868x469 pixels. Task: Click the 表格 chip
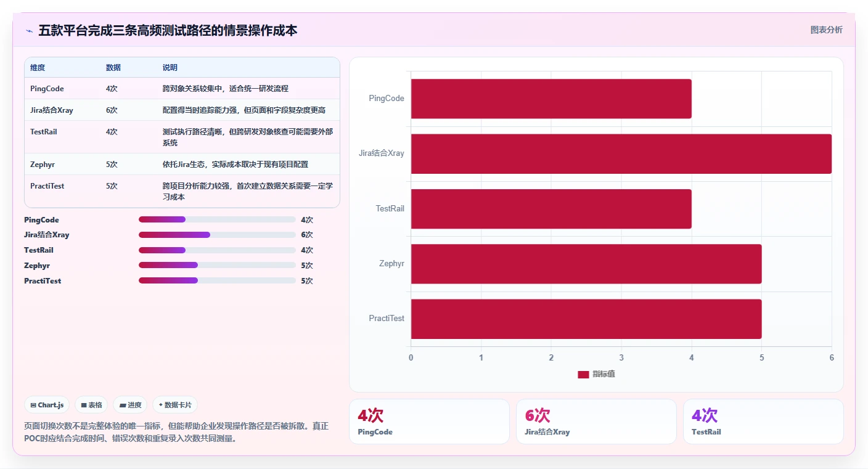pos(91,405)
